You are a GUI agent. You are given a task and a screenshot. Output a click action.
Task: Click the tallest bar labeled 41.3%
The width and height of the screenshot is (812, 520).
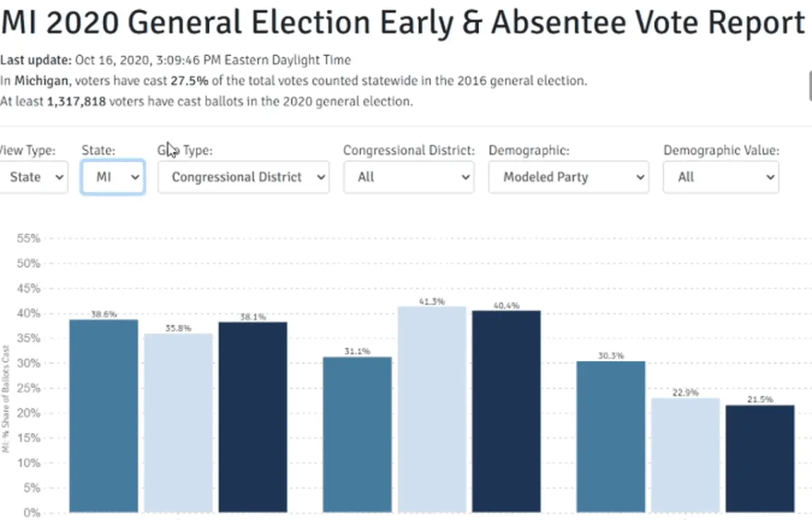[x=432, y=409]
